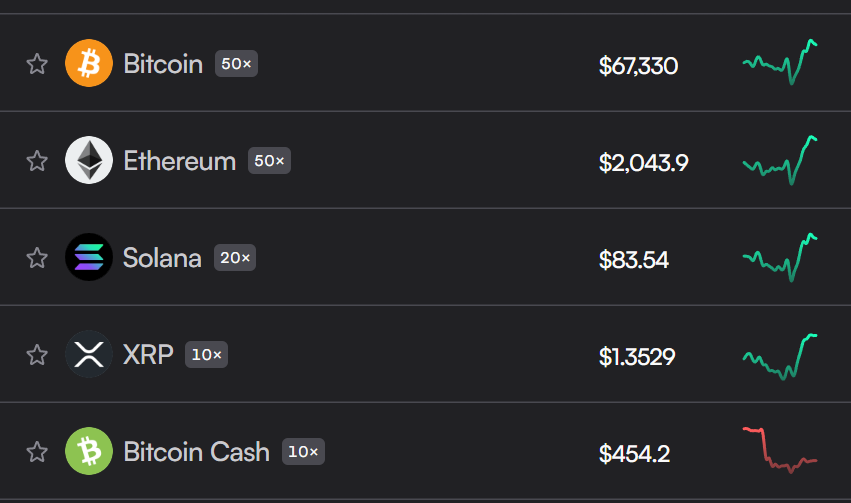Click the Bitcoin Cash name label
The height and width of the screenshot is (503, 851).
[196, 452]
